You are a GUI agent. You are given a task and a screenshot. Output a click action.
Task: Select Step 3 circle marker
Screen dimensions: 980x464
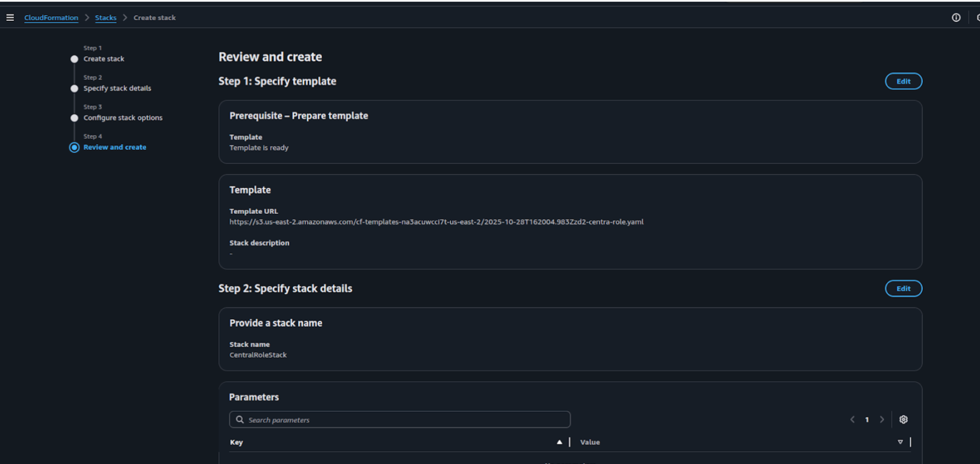74,118
